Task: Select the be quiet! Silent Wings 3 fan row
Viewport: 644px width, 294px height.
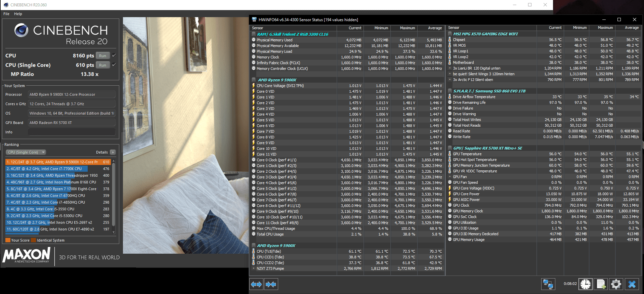Action: [544, 74]
